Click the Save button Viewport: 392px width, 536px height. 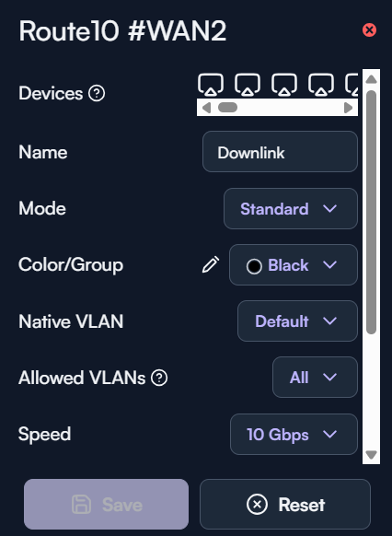coord(106,504)
